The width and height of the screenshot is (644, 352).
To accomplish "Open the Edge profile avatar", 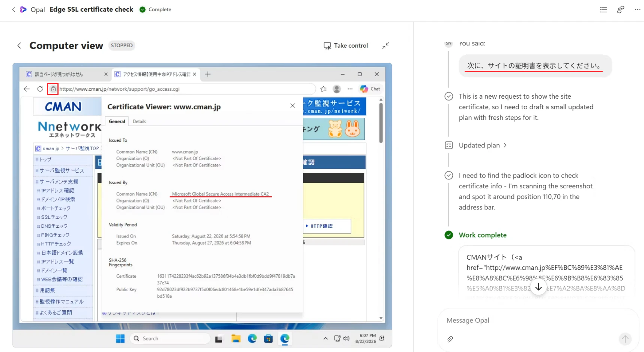I will point(337,89).
